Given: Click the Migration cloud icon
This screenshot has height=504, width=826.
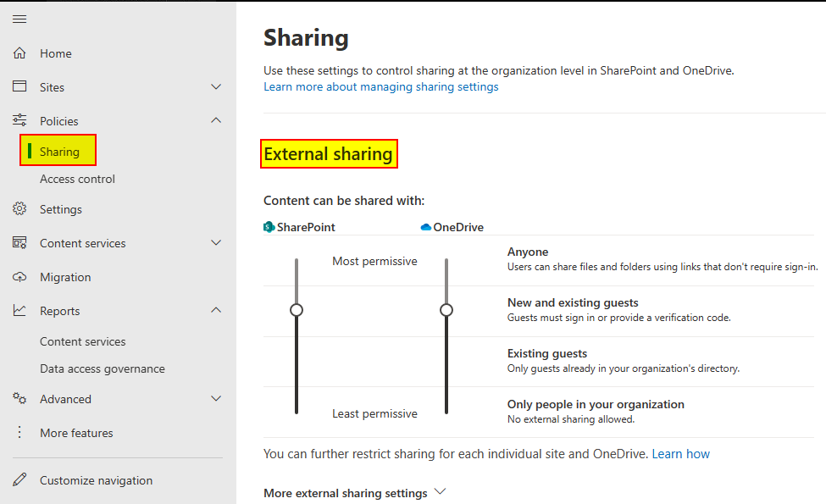Looking at the screenshot, I should (x=19, y=277).
